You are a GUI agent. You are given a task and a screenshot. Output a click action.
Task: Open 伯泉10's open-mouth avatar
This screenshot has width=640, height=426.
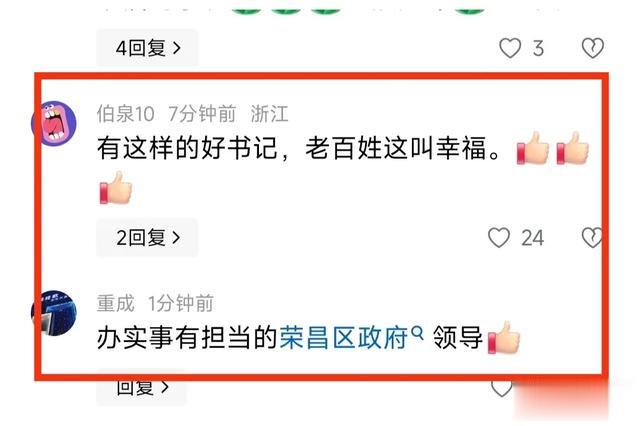(54, 123)
